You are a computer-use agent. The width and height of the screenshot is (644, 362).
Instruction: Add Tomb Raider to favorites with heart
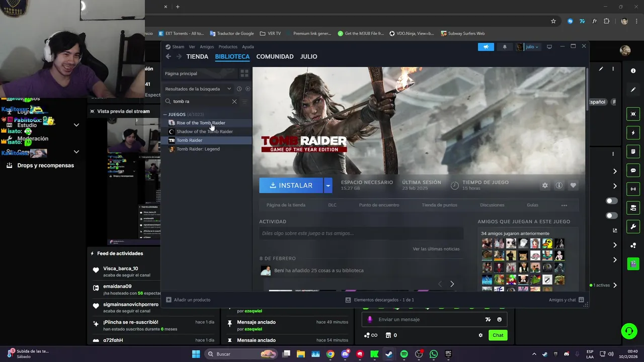tap(573, 186)
